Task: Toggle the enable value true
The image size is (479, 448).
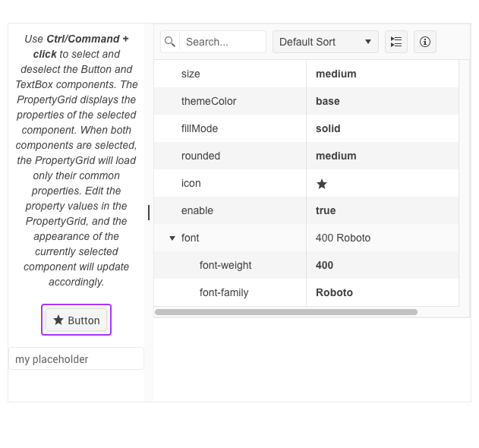Action: tap(326, 211)
